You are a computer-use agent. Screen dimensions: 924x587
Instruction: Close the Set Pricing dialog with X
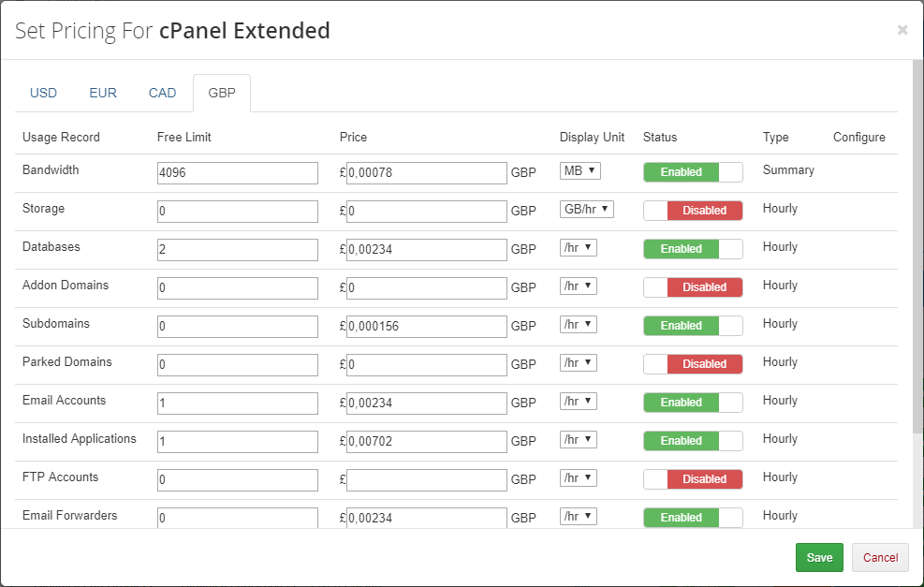click(902, 30)
